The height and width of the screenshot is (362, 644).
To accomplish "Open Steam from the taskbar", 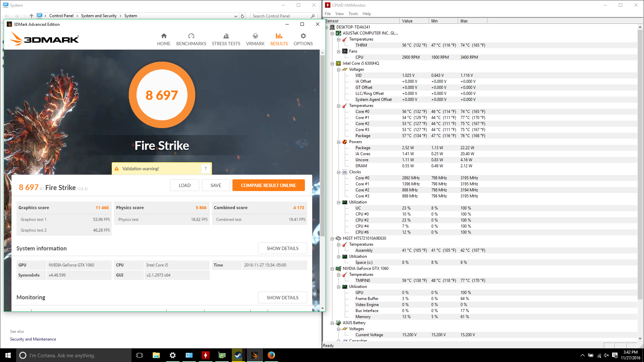I will [x=238, y=355].
